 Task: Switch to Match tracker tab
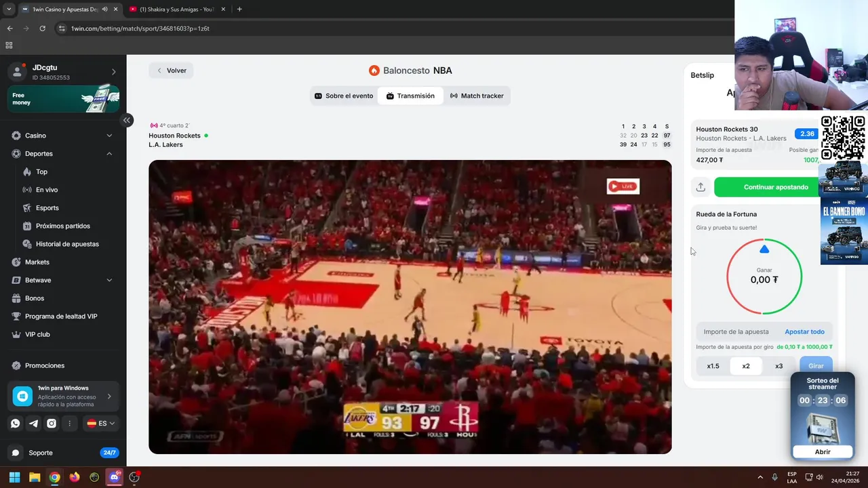tap(477, 96)
